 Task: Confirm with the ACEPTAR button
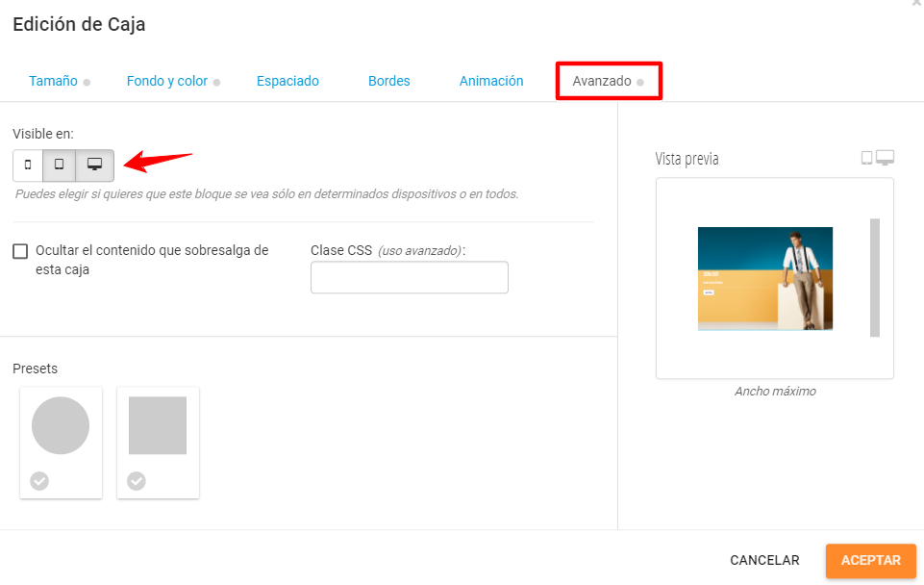pyautogui.click(x=870, y=561)
